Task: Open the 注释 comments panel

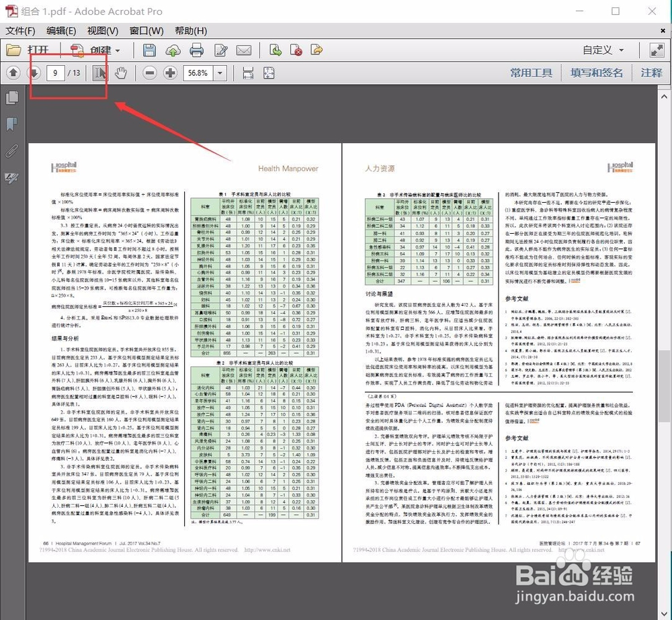Action: [x=651, y=73]
